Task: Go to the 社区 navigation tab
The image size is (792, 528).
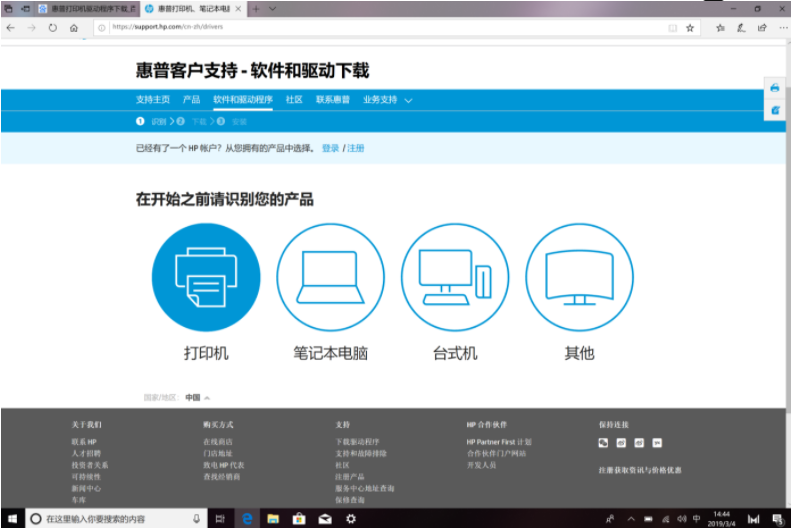Action: [x=294, y=100]
